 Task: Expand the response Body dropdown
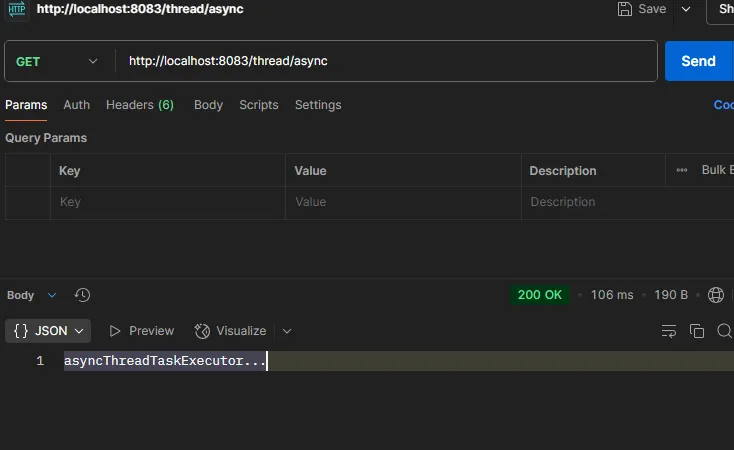click(x=31, y=295)
